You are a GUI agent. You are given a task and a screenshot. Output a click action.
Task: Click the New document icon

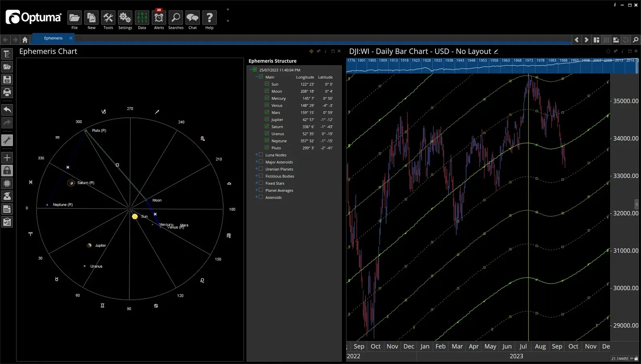91,18
